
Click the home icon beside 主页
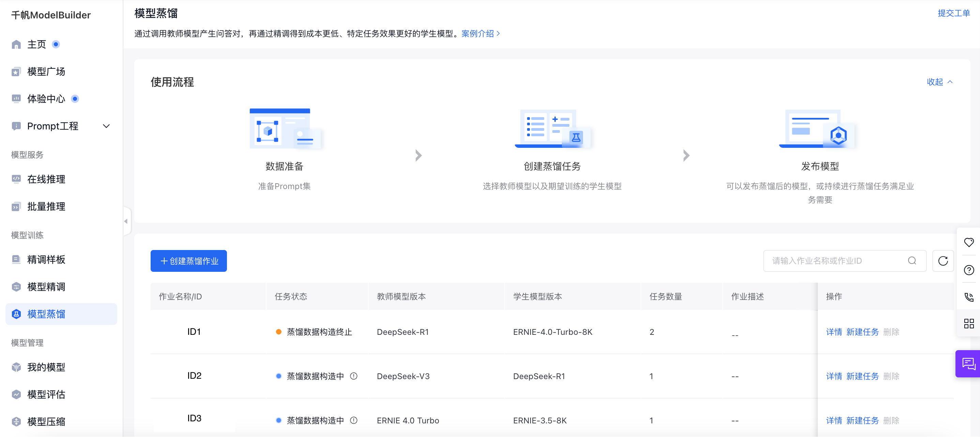(x=16, y=45)
